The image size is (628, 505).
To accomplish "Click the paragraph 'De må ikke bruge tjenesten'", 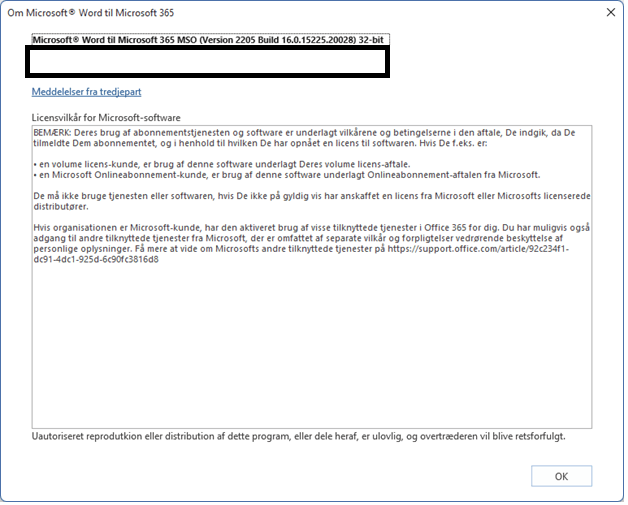I will (x=312, y=201).
